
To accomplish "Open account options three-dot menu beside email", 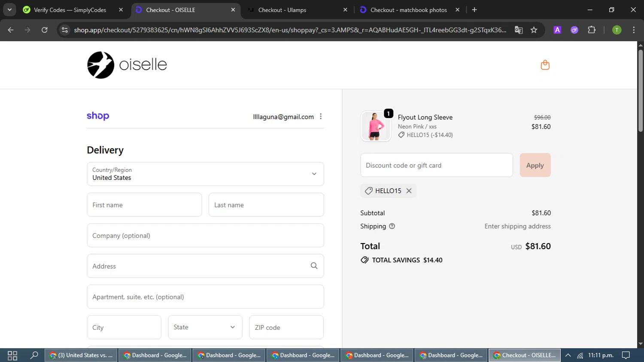I will pyautogui.click(x=321, y=116).
